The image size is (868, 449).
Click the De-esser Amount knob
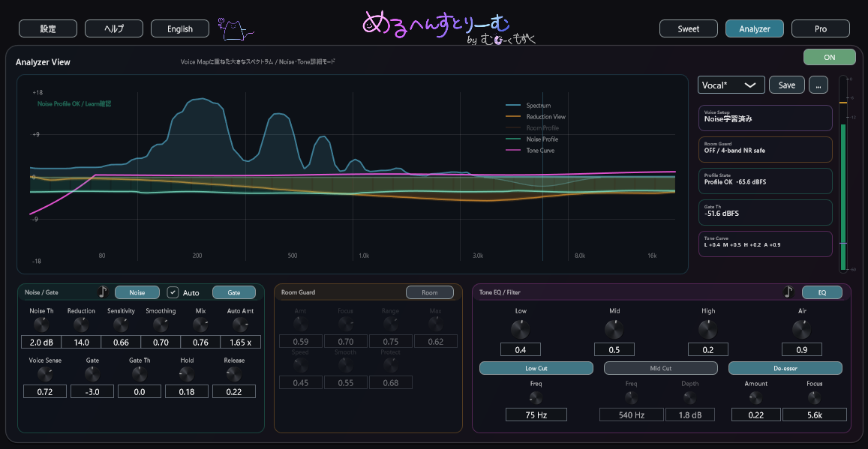[x=755, y=397]
